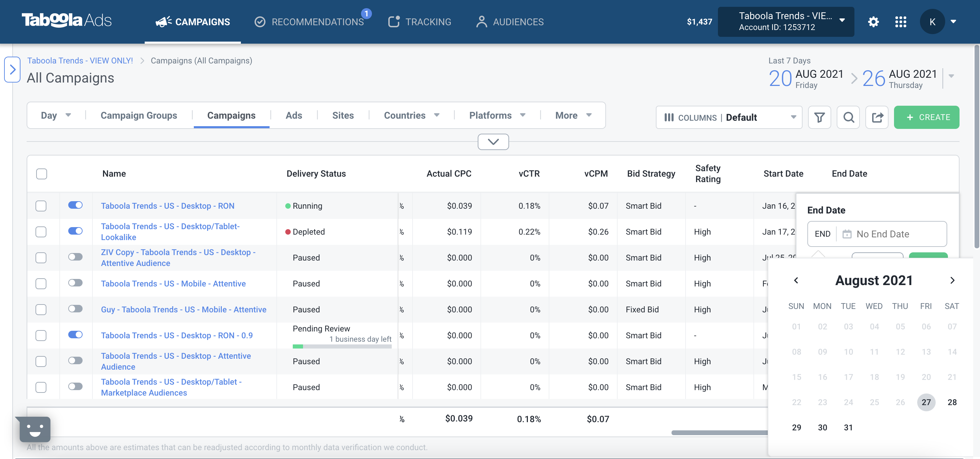Click the $1,437 balance amount
The width and height of the screenshot is (980, 459).
pyautogui.click(x=699, y=22)
